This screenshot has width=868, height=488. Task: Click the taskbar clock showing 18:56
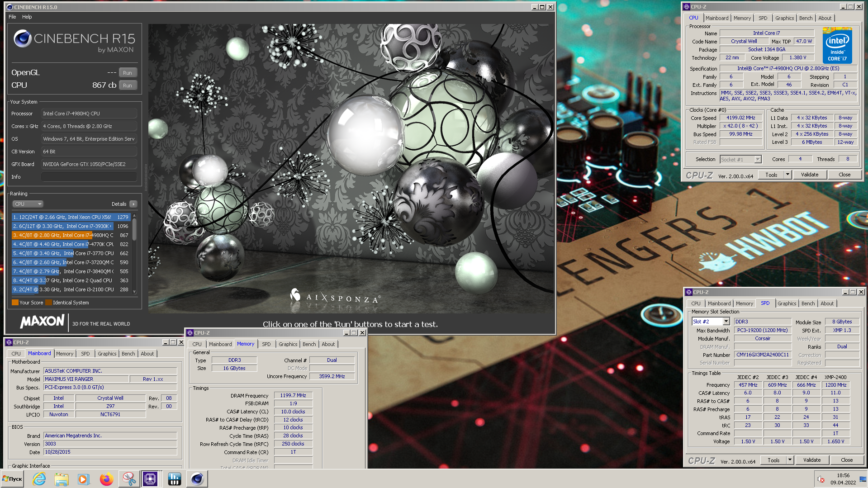click(x=843, y=475)
